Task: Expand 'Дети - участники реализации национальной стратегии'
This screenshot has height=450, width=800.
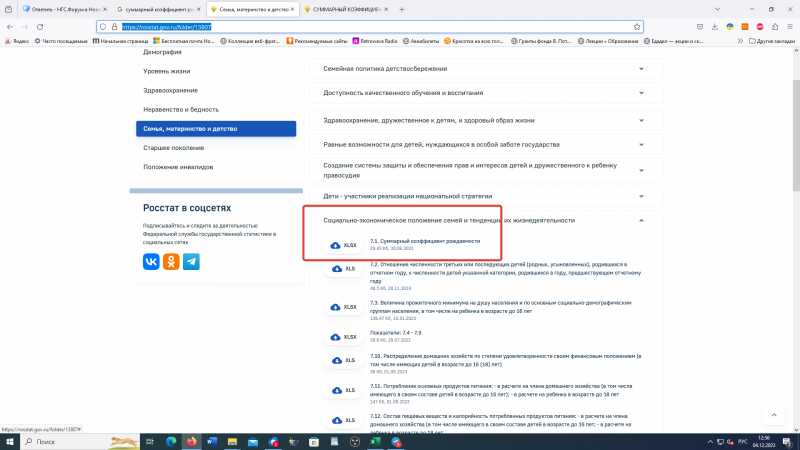Action: point(641,195)
